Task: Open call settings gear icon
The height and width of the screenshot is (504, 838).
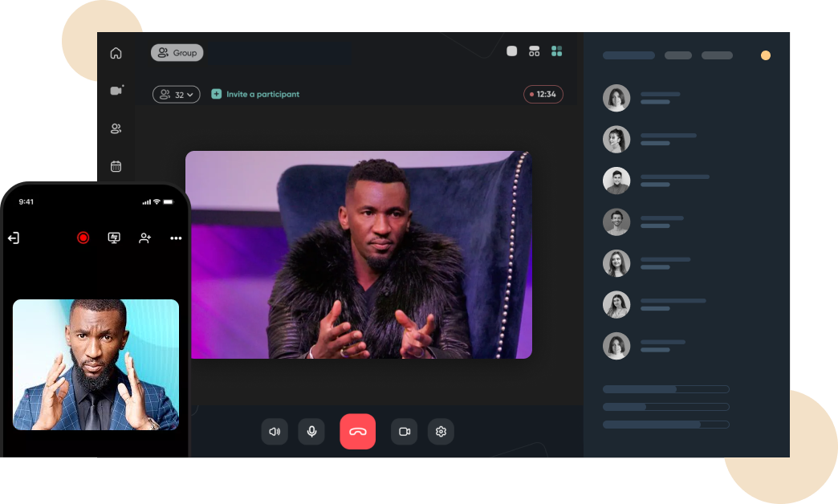Action: pyautogui.click(x=441, y=432)
